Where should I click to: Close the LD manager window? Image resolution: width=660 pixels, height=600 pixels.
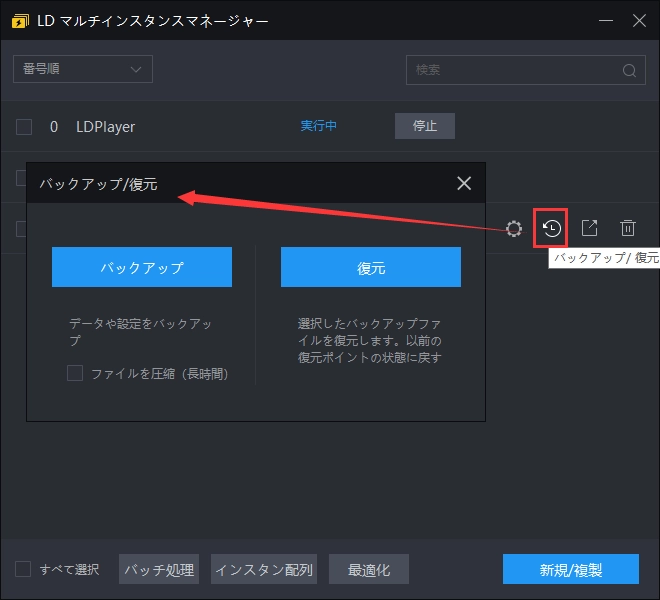(x=639, y=20)
